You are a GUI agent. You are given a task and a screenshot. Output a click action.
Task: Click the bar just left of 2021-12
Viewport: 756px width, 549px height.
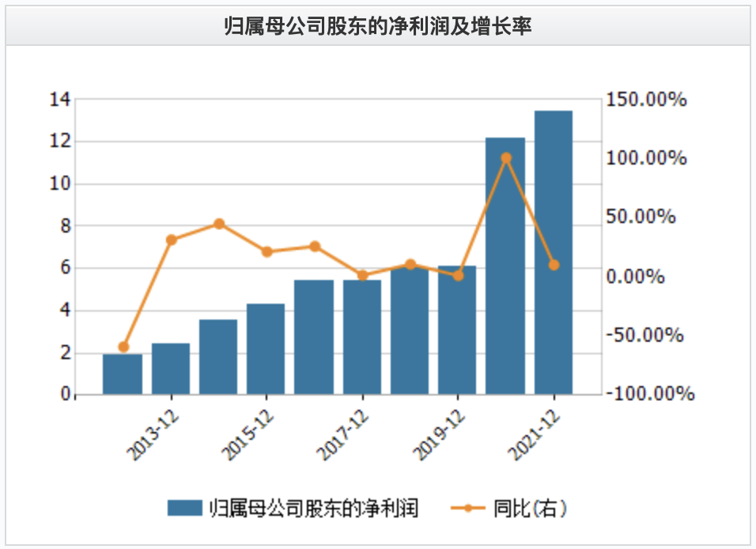(505, 266)
